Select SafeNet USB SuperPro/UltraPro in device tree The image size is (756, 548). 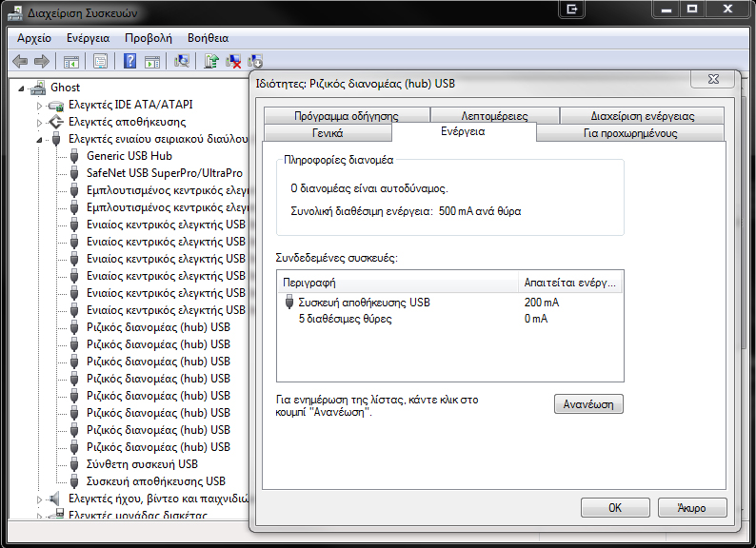click(x=164, y=173)
